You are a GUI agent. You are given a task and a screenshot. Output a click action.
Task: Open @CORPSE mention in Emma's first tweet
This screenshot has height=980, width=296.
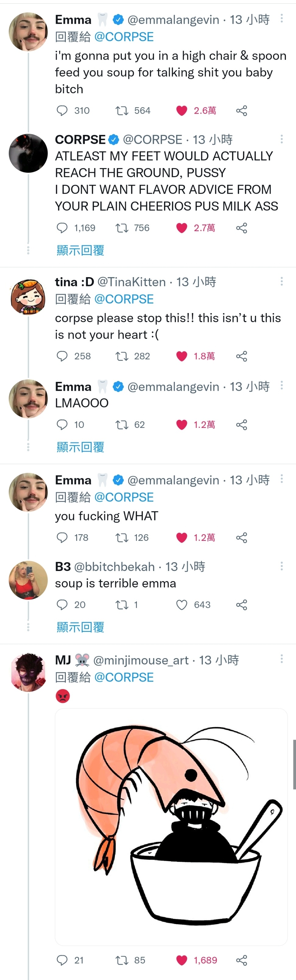124,37
